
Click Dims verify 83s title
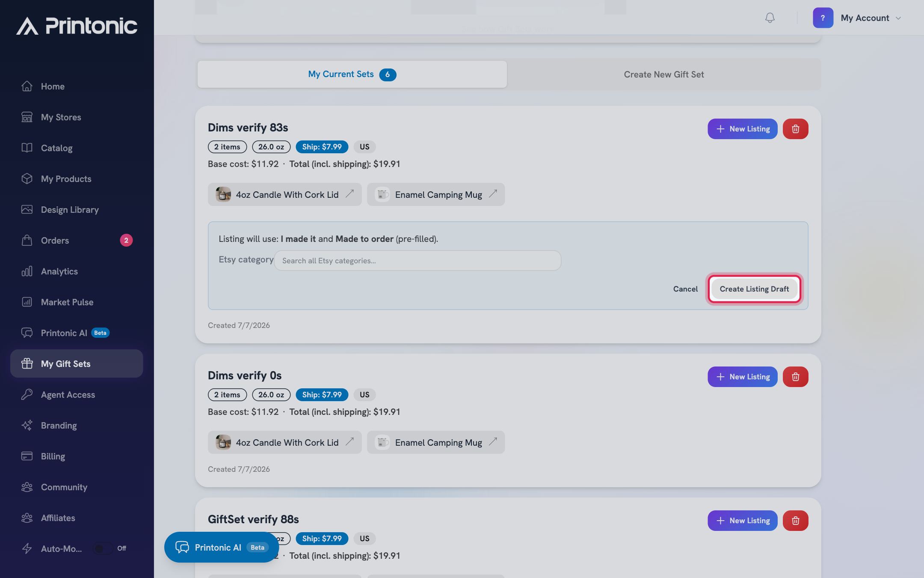point(248,128)
